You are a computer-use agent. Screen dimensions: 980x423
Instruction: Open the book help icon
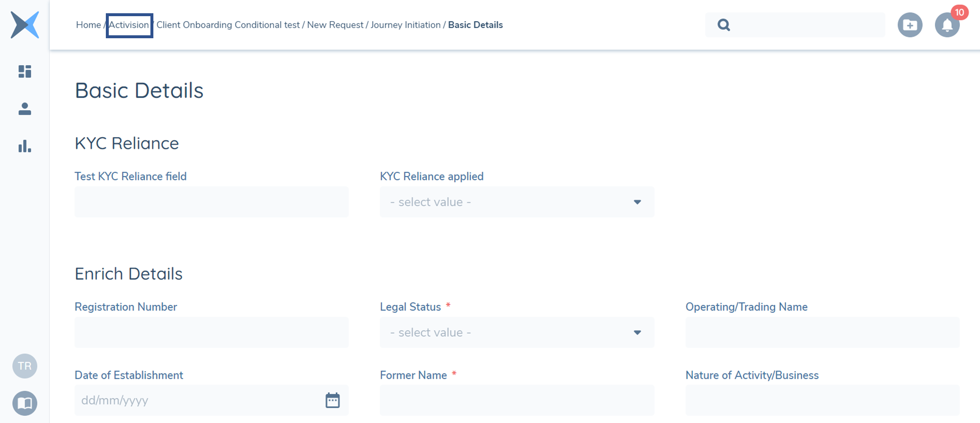click(x=24, y=403)
